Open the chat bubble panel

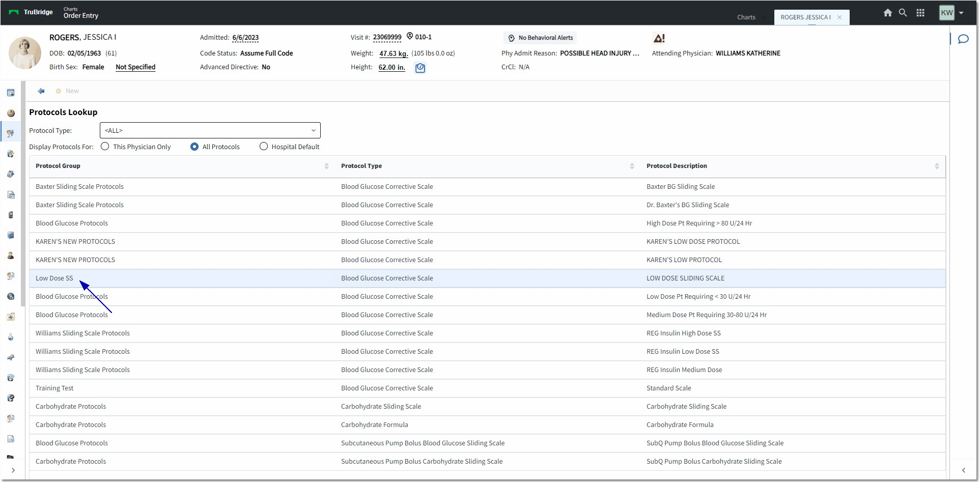click(x=963, y=39)
